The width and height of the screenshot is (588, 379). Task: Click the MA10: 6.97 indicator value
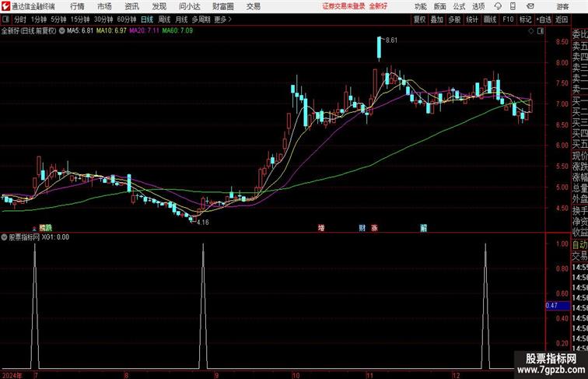111,31
